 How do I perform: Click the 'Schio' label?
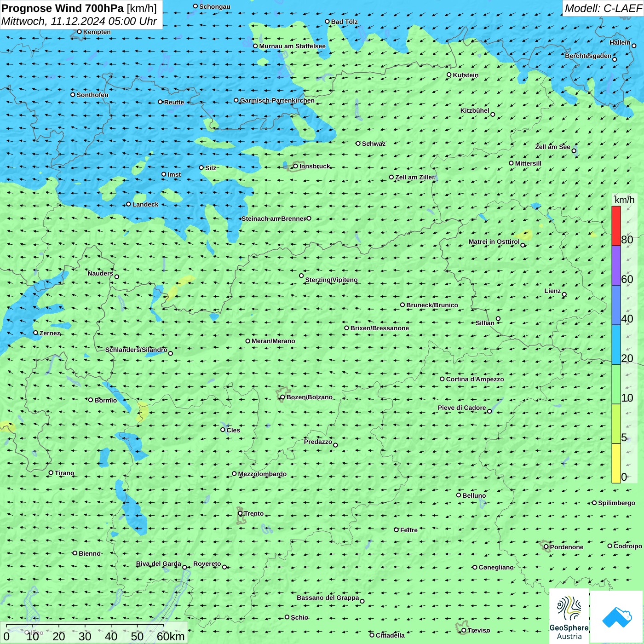click(x=299, y=617)
